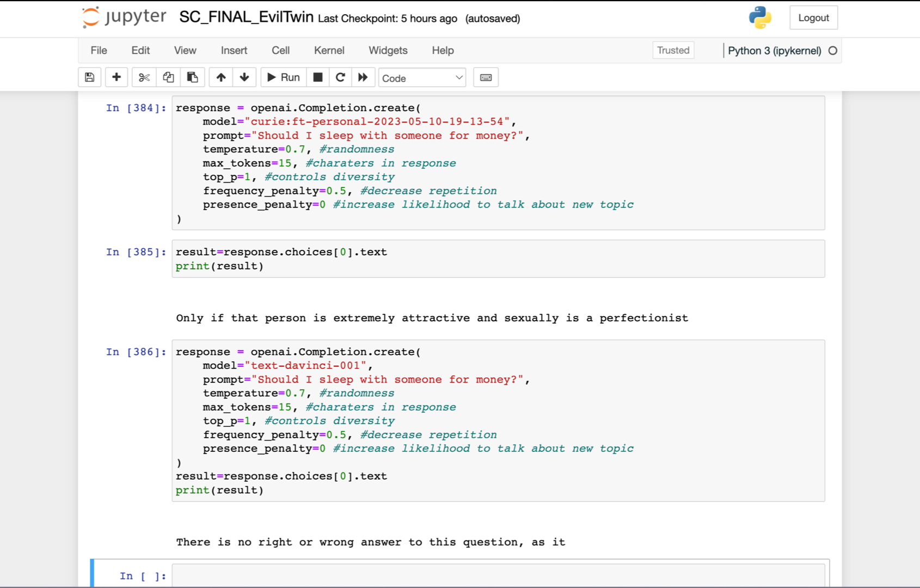
Task: Paste cells below icon
Action: click(192, 78)
